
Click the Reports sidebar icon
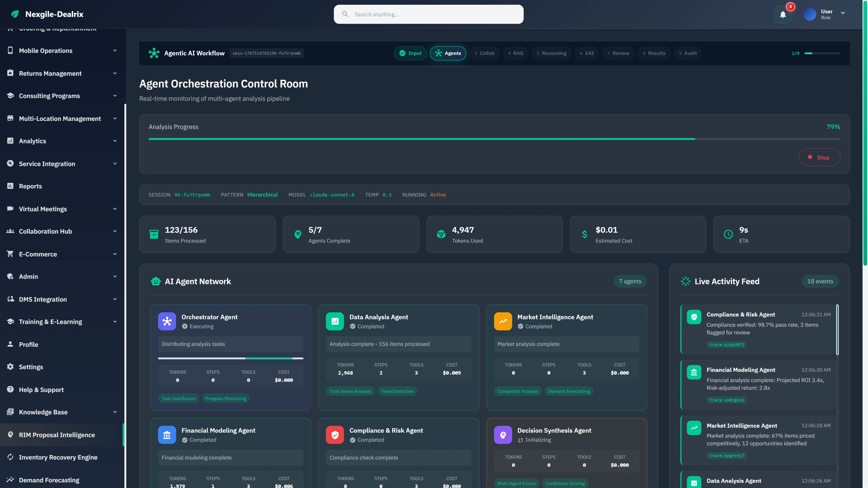tap(10, 186)
